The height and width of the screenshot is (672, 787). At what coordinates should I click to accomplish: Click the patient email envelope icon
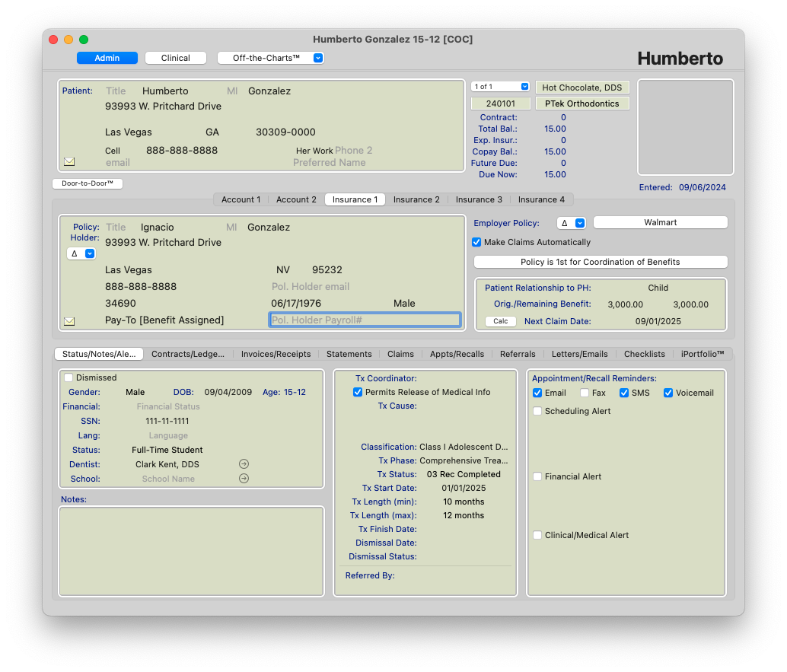[69, 161]
